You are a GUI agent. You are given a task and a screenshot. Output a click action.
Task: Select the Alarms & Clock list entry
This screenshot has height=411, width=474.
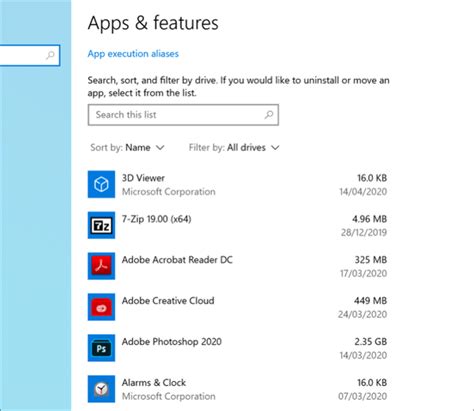[x=237, y=389]
